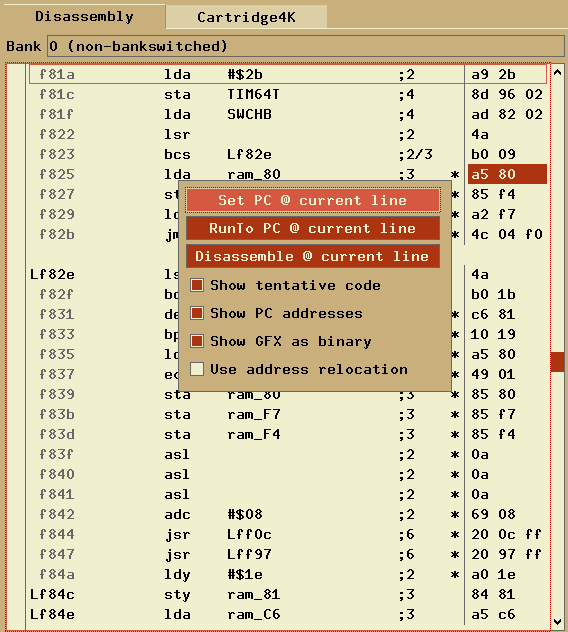
Task: Click Disassemble @ current line entry
Action: click(x=313, y=256)
